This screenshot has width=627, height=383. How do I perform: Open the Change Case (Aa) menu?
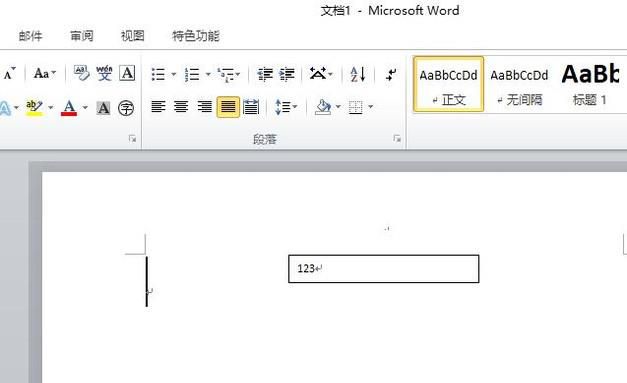[45, 74]
